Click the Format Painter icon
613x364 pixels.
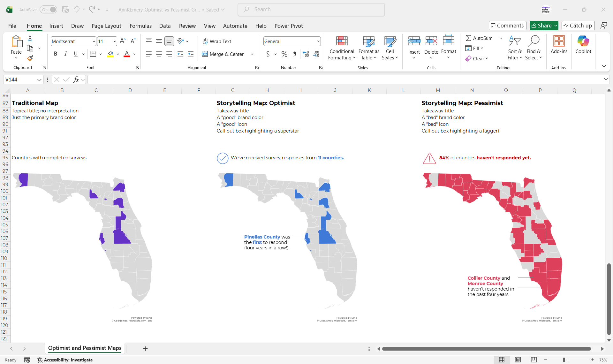[30, 58]
